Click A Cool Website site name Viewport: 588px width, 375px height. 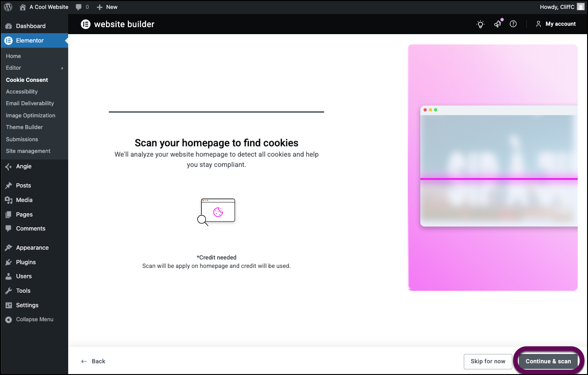tap(49, 7)
